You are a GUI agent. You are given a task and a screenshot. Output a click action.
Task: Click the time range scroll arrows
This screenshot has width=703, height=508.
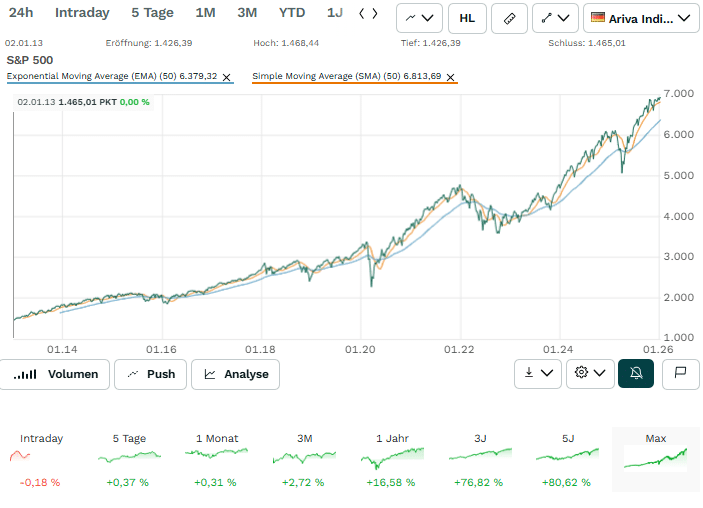[x=368, y=13]
